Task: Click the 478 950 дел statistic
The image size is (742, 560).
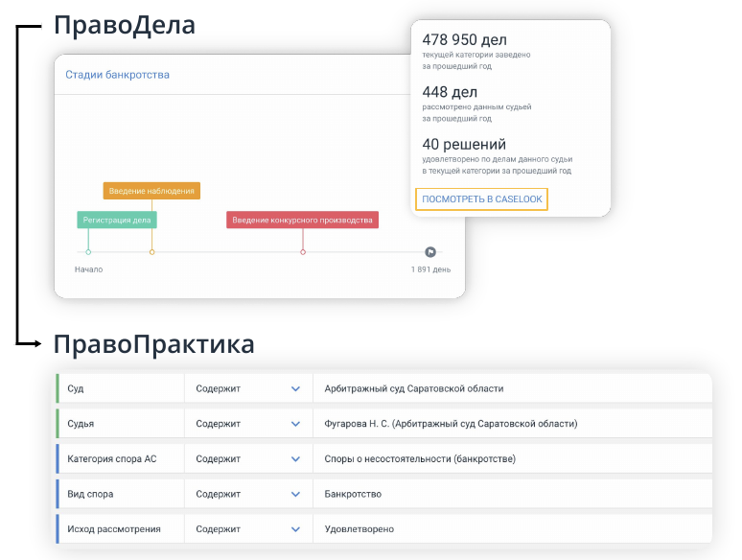Action: [x=464, y=39]
